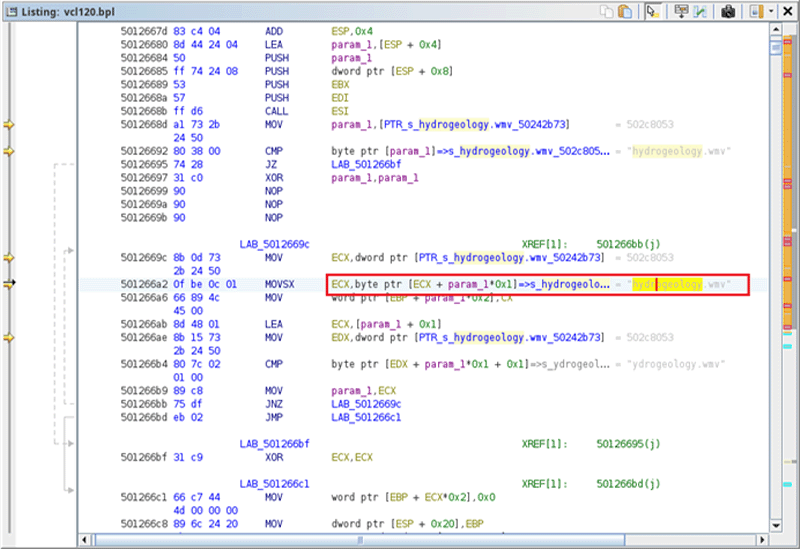
Task: Toggle the cursor text highlight tool
Action: point(653,11)
